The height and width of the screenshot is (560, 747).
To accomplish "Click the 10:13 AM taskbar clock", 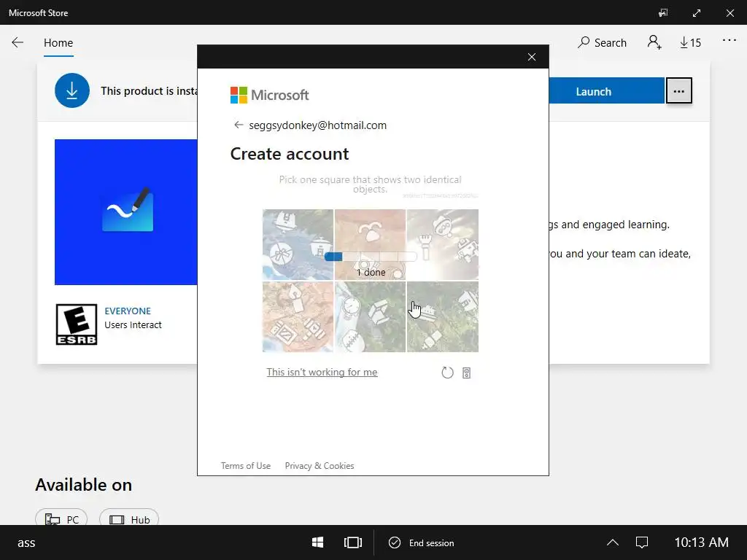I will [x=701, y=542].
